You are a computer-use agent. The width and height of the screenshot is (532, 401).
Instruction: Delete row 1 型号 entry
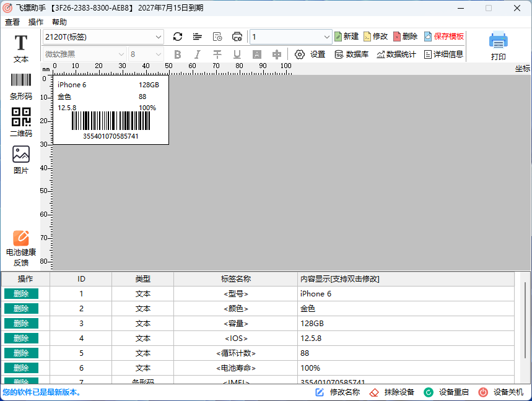[x=21, y=293]
